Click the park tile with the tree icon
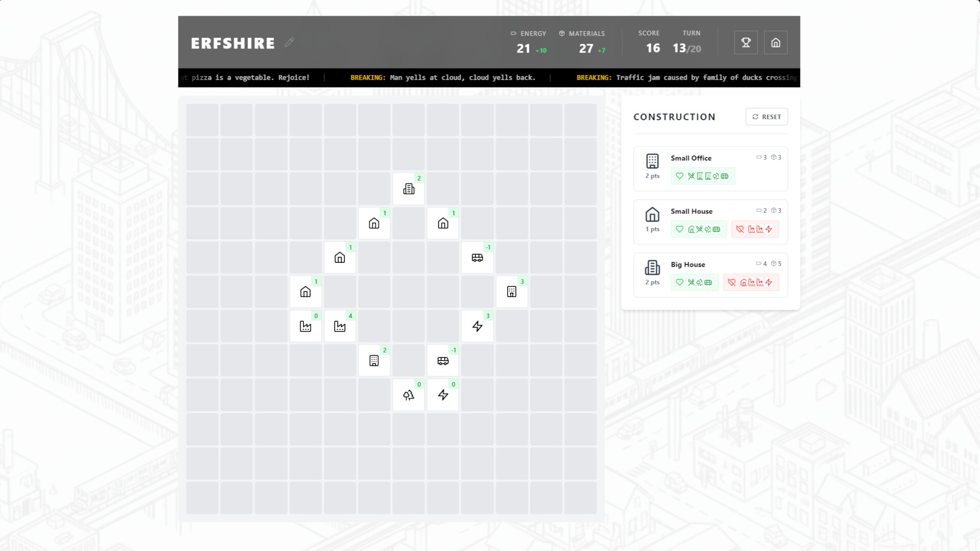 [x=408, y=395]
